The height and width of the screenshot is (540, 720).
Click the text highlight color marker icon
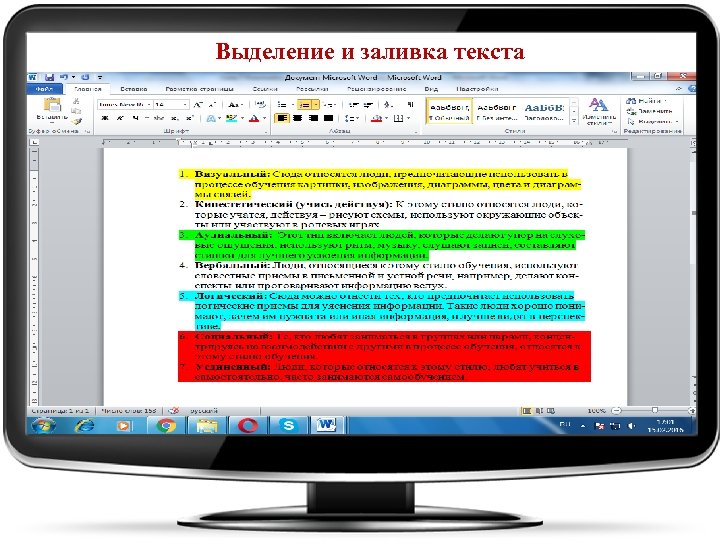(231, 118)
